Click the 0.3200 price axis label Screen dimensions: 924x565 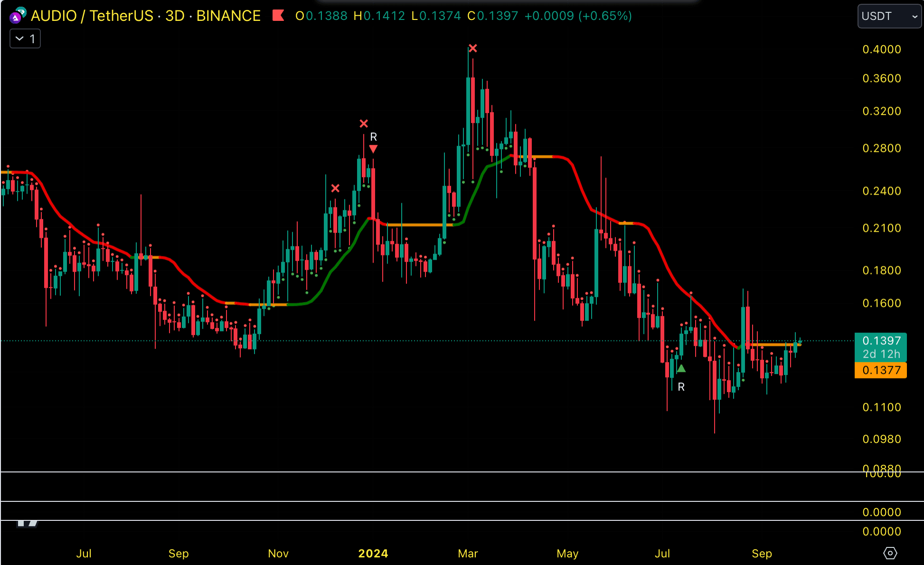pyautogui.click(x=882, y=111)
